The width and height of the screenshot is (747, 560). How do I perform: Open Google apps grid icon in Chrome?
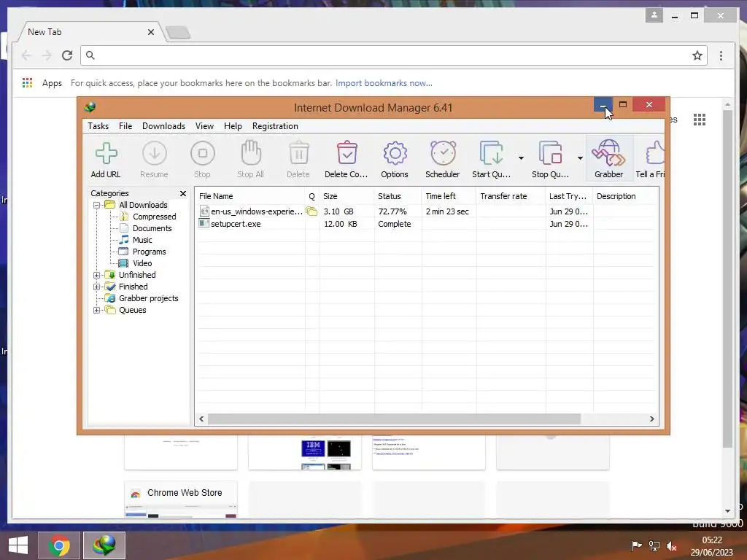click(700, 120)
